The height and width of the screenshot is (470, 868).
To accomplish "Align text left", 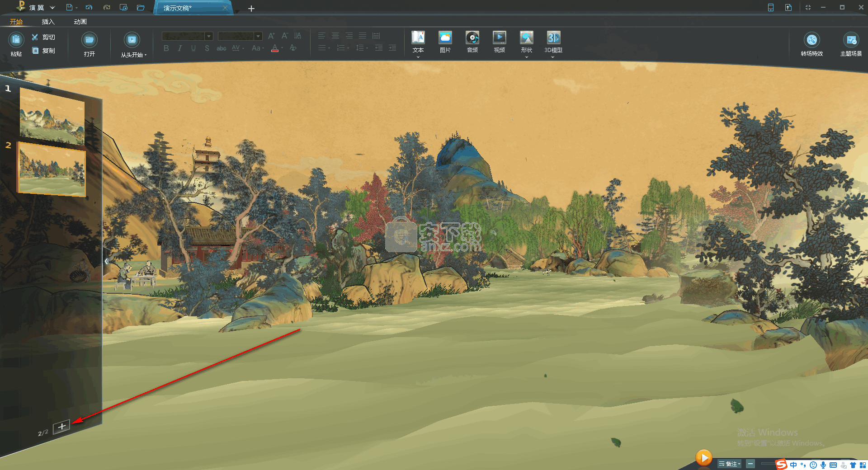I will pos(321,36).
